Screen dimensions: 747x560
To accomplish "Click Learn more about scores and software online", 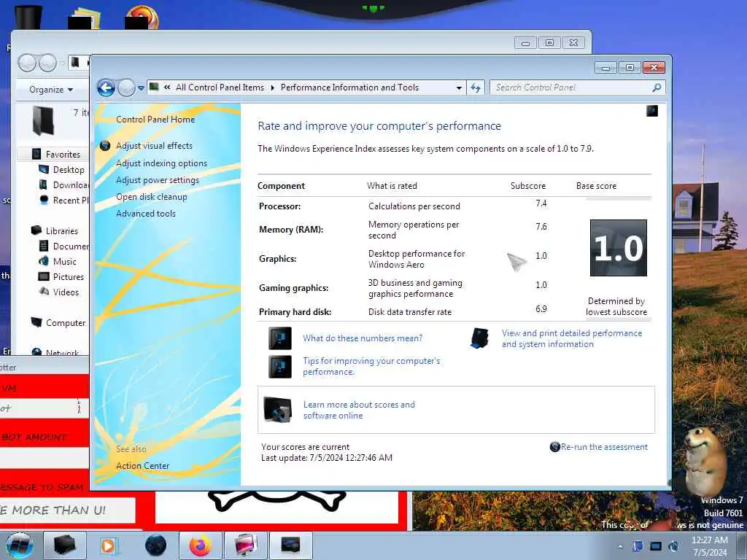I will 359,410.
